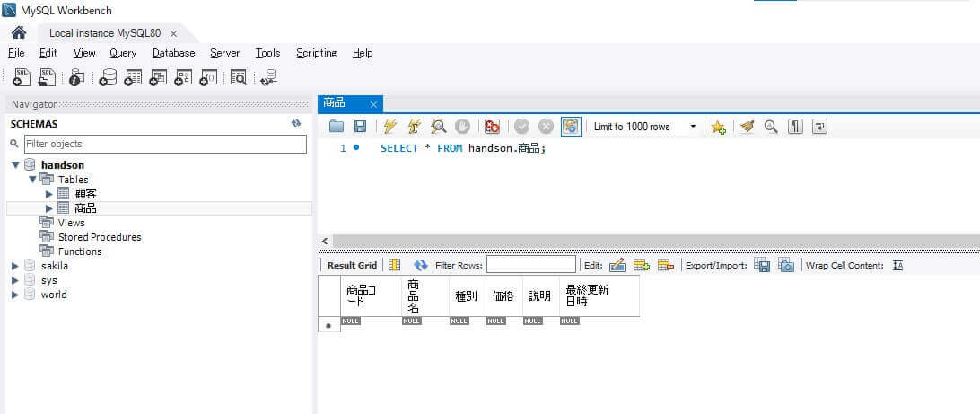Edit current row pencil icon
Viewport: 980px width, 414px height.
(617, 265)
